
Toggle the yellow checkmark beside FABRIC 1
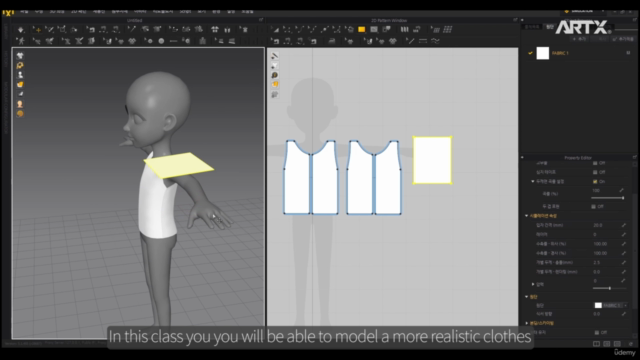tap(530, 53)
